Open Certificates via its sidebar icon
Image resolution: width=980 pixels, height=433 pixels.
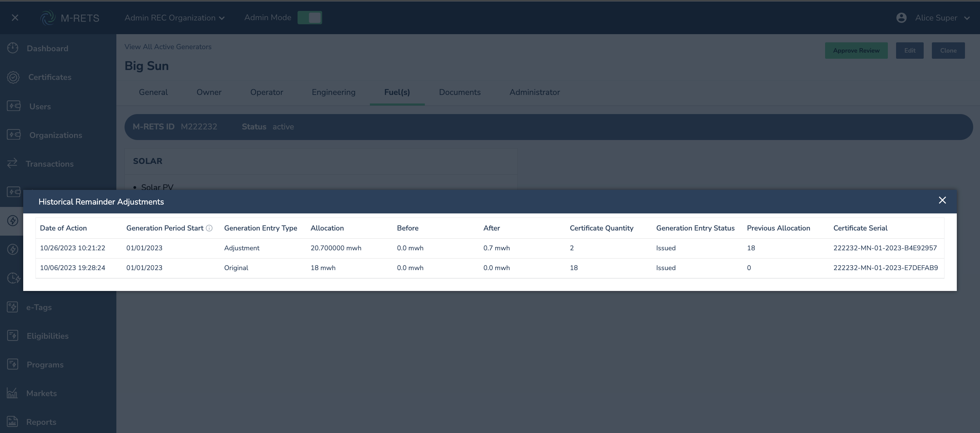(13, 77)
